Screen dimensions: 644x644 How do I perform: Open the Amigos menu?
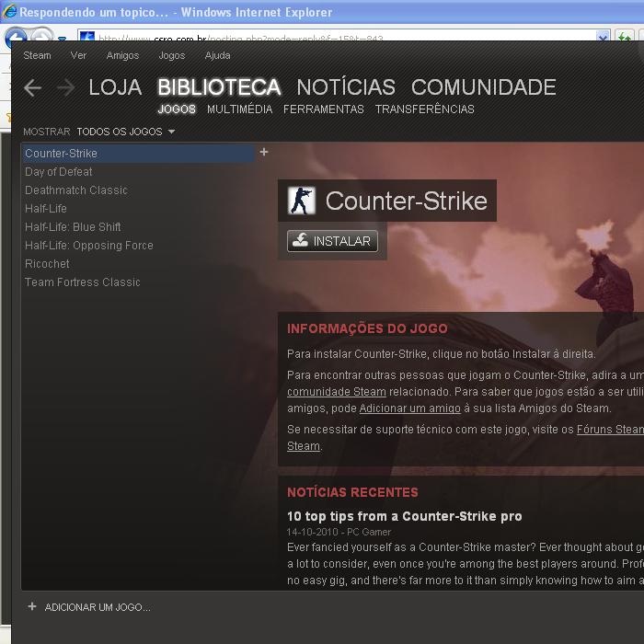(122, 55)
